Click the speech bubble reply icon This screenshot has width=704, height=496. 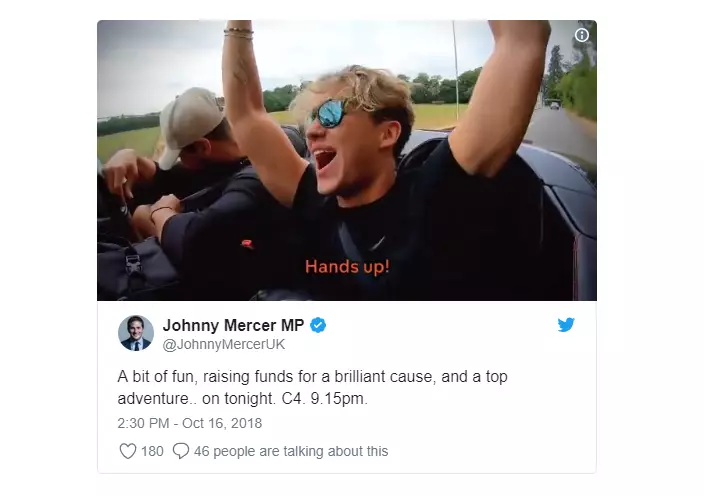point(181,451)
